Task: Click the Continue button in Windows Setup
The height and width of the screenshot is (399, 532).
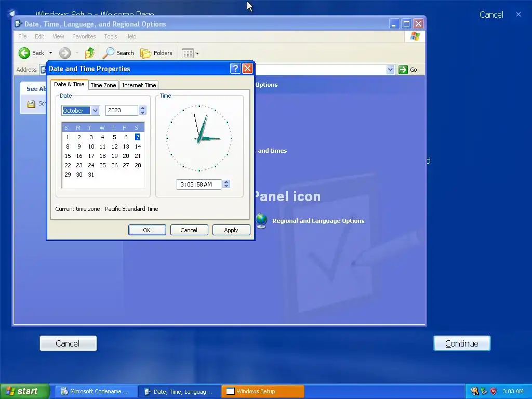Action: (462, 343)
